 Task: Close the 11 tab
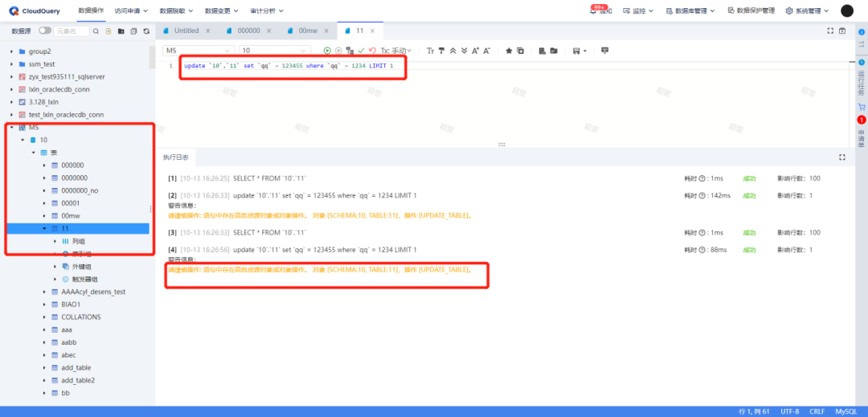[373, 31]
